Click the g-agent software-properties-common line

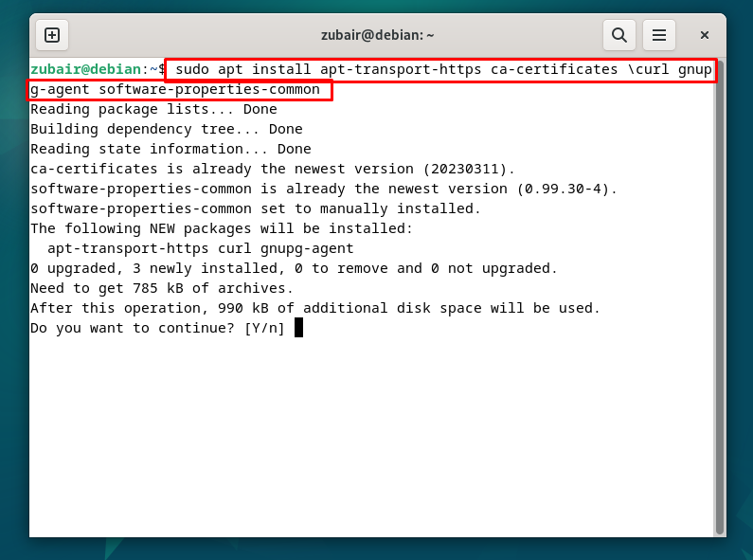(x=175, y=90)
